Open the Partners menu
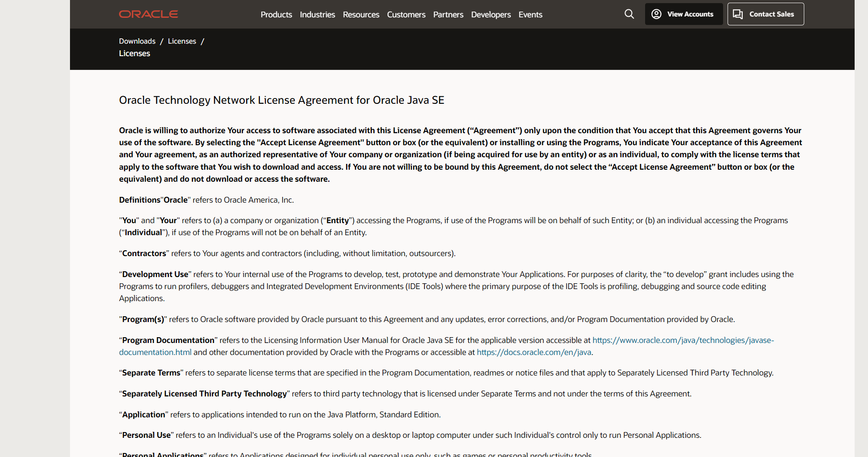This screenshot has width=868, height=457. 448,15
